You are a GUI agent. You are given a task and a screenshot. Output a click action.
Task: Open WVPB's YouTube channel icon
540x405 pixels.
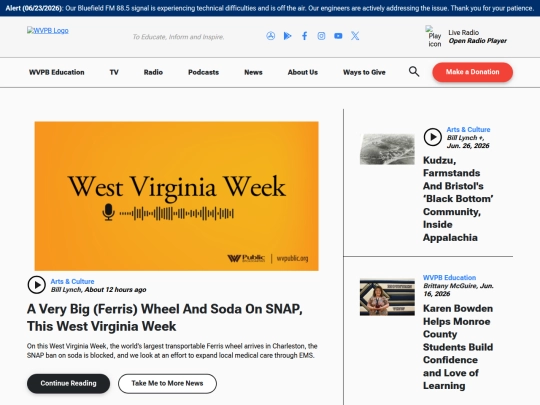coord(338,36)
